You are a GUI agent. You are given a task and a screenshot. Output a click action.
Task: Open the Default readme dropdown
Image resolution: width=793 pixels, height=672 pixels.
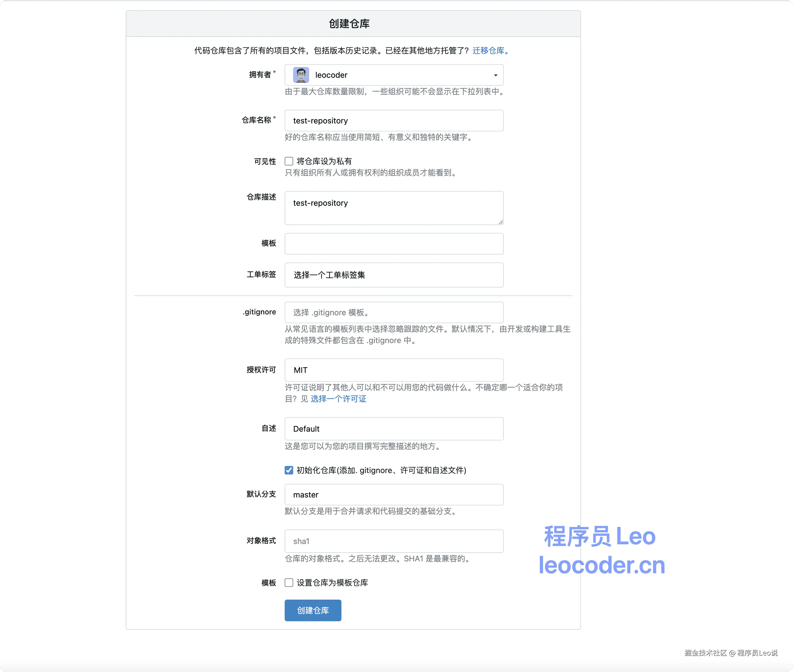coord(394,429)
